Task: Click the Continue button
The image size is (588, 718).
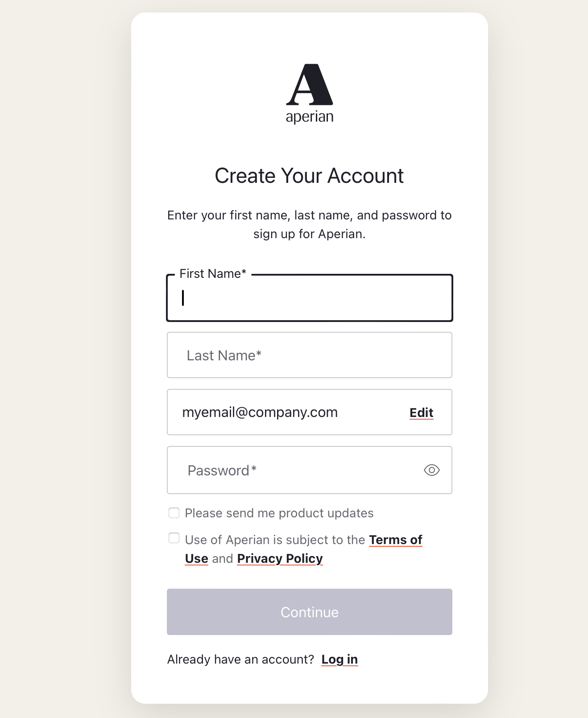Action: click(310, 612)
